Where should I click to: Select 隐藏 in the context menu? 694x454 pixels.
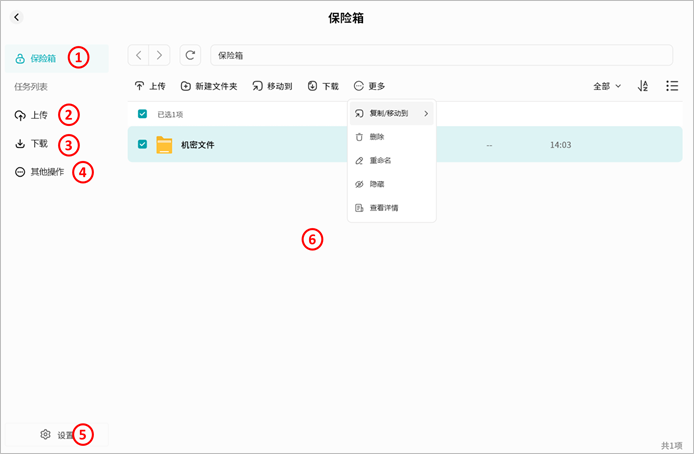pyautogui.click(x=376, y=184)
